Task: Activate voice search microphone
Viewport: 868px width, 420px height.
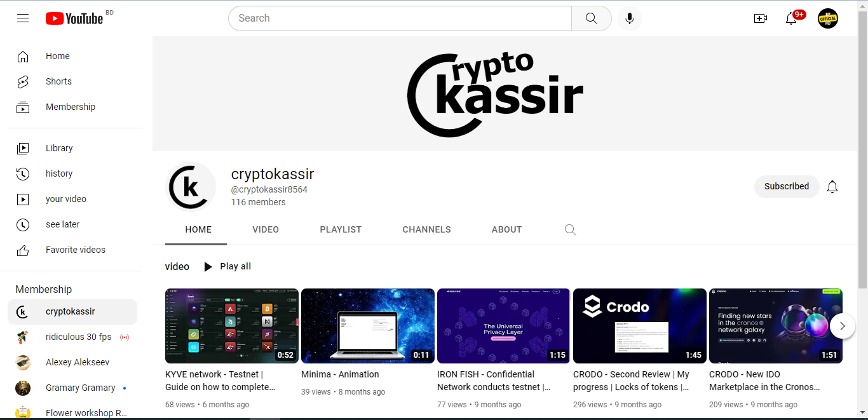Action: 629,18
